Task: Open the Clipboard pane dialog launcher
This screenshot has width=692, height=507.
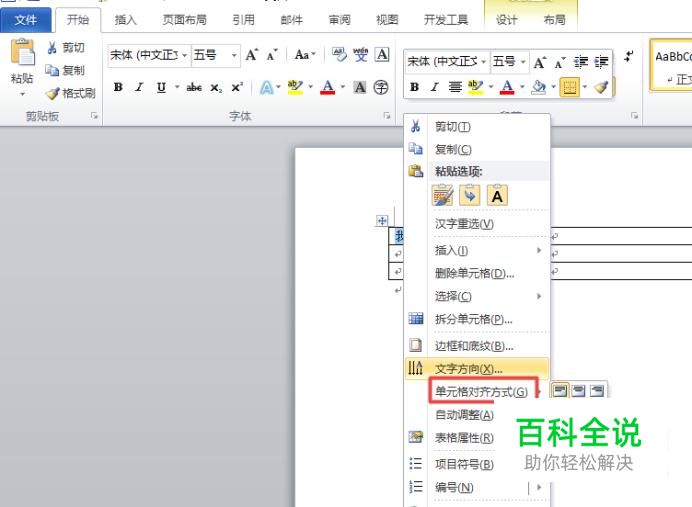Action: pos(94,116)
